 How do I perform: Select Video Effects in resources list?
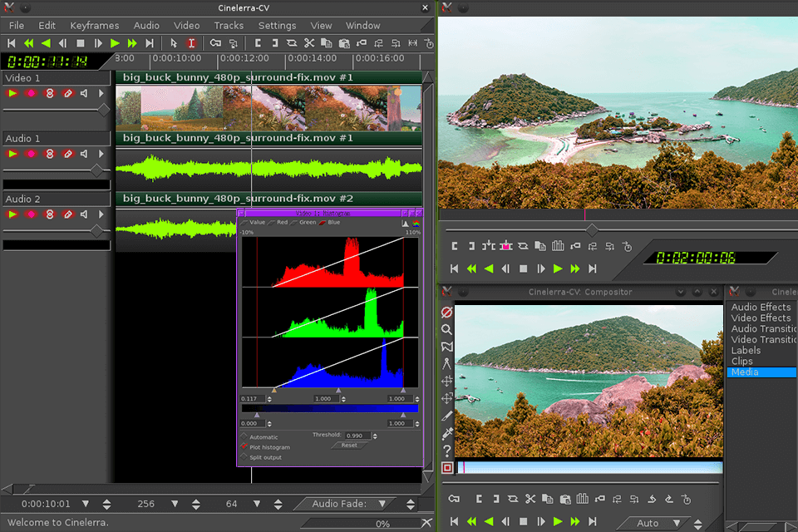761,318
